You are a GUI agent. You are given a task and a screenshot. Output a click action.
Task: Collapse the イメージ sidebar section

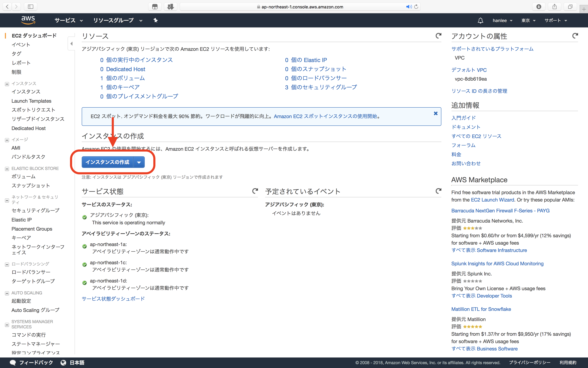click(7, 140)
